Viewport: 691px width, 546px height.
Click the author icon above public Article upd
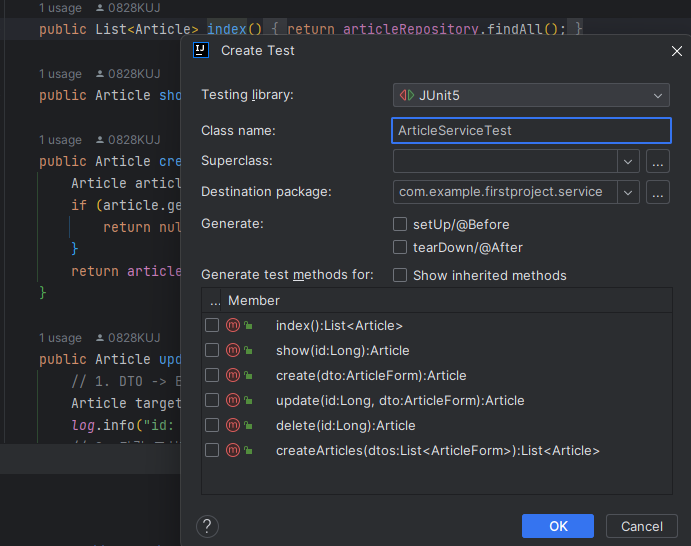(x=100, y=338)
